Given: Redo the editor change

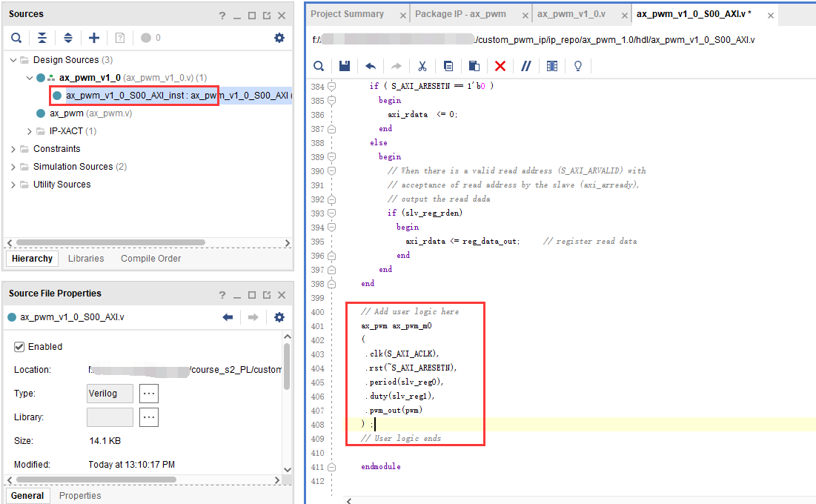Looking at the screenshot, I should coord(397,66).
